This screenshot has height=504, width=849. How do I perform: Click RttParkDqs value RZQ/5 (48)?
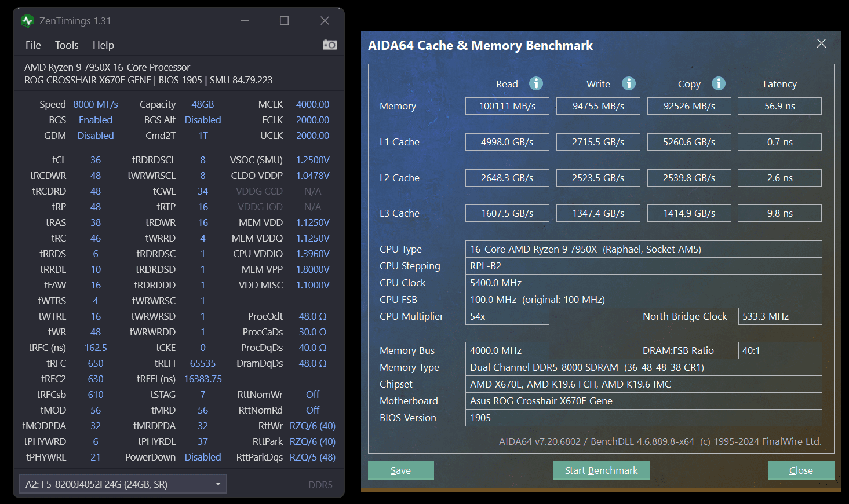point(312,457)
